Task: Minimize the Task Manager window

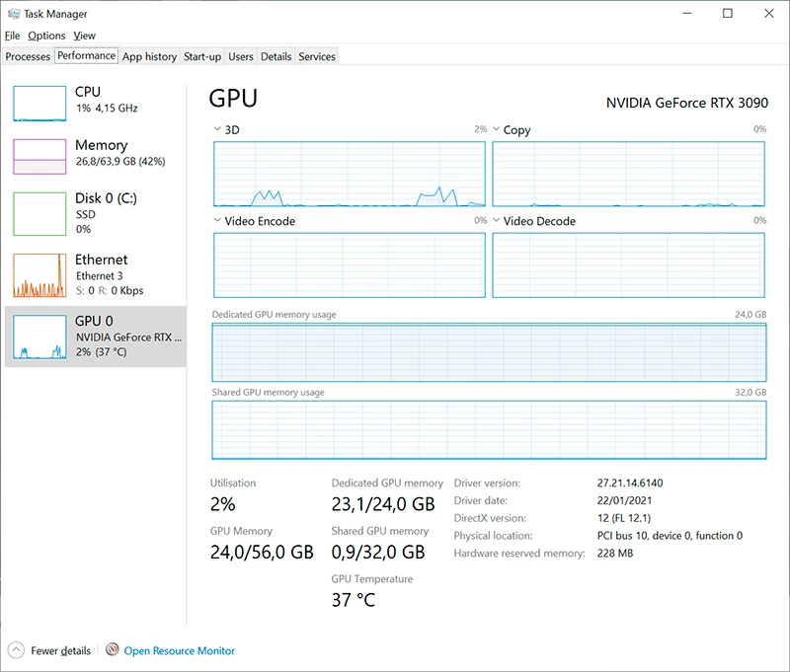Action: [x=687, y=14]
